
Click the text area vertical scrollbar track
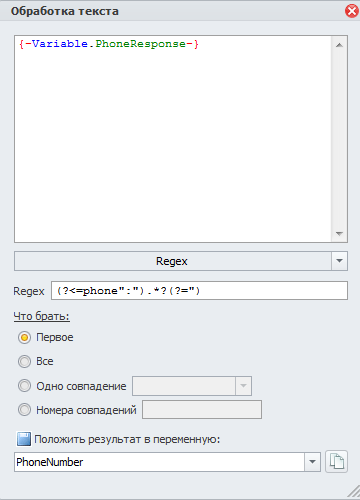(339, 139)
